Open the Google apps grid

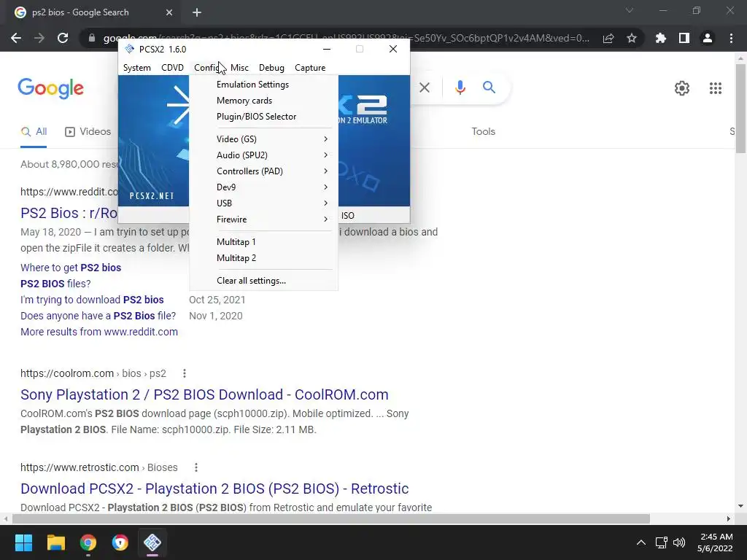716,88
